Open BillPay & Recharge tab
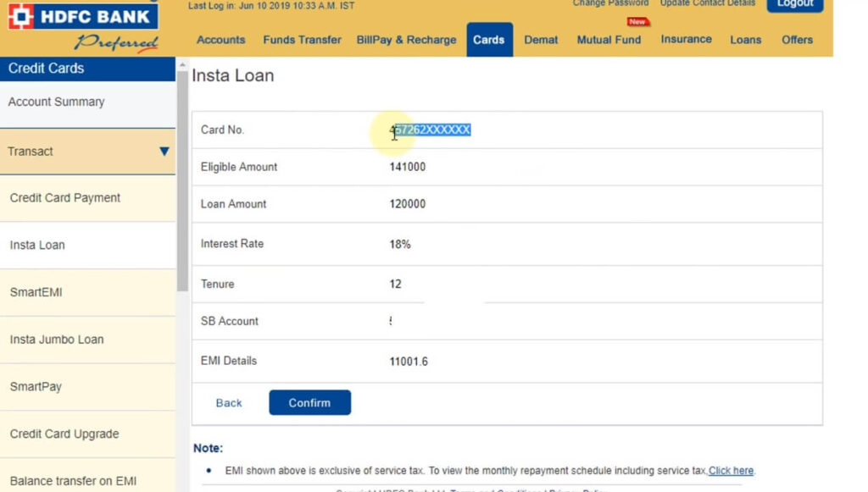 click(406, 40)
